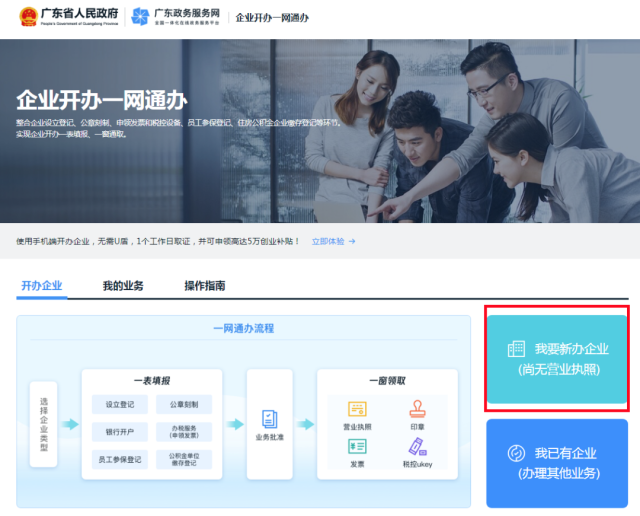Click the 营业执照 certificate icon

(x=357, y=409)
